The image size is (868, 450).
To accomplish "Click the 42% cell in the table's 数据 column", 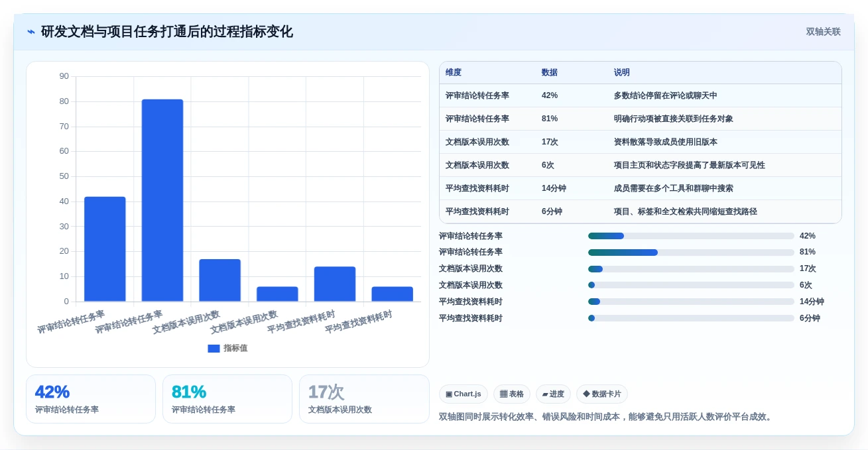I will pyautogui.click(x=550, y=95).
